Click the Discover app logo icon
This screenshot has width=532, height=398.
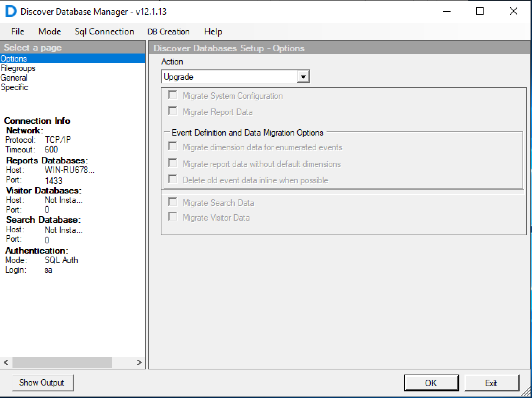pyautogui.click(x=11, y=11)
